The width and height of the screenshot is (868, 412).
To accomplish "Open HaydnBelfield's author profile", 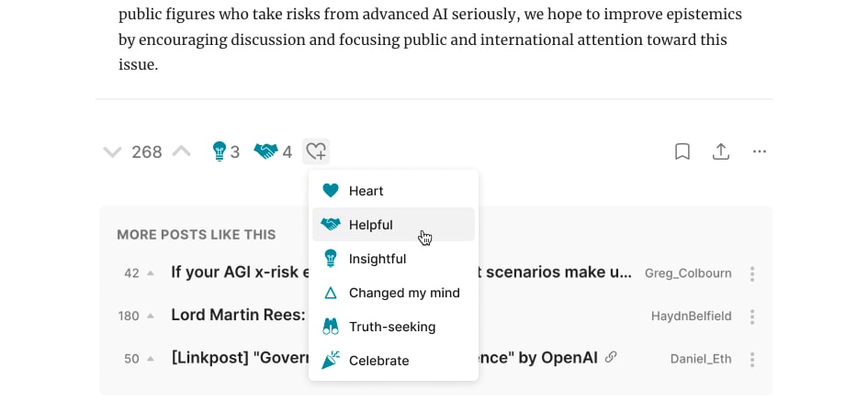I will pyautogui.click(x=691, y=316).
